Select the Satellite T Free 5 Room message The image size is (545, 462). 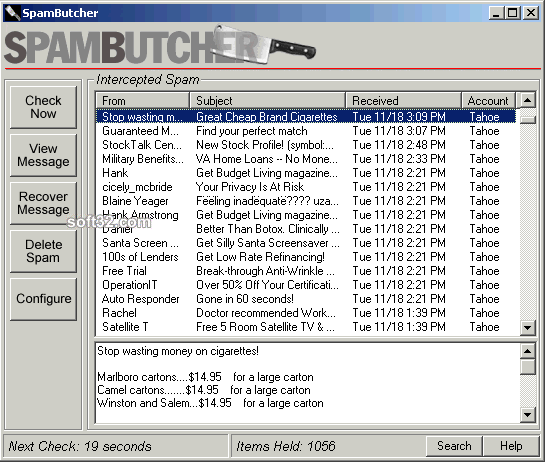coord(306,327)
